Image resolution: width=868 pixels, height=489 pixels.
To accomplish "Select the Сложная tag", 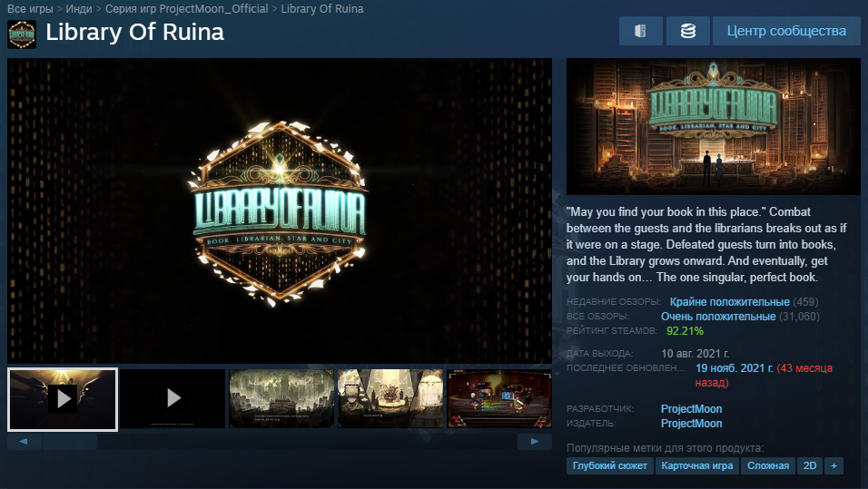I will point(768,465).
